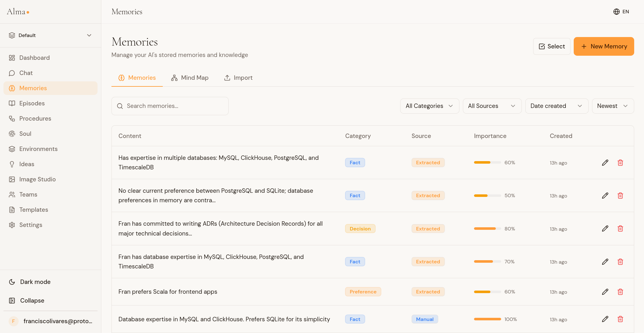
Task: Click the Category column header
Action: [358, 136]
